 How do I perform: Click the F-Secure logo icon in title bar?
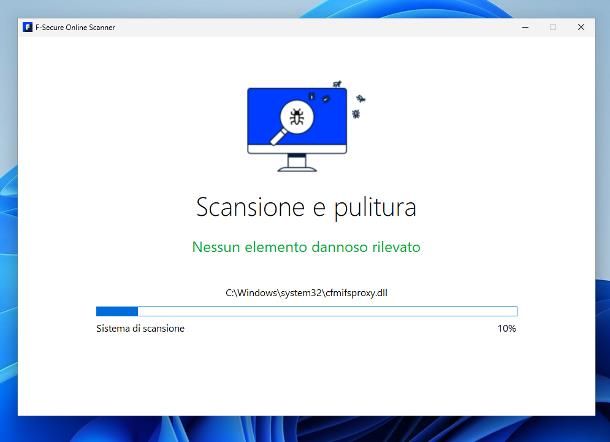click(x=27, y=27)
